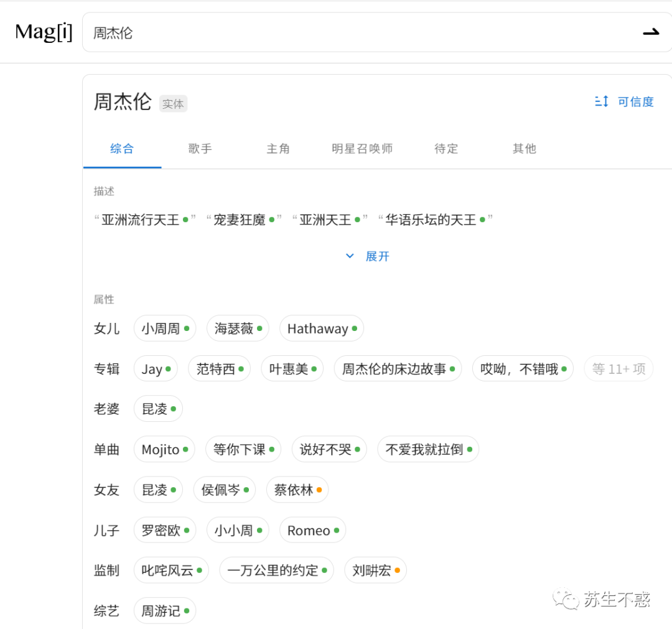The height and width of the screenshot is (629, 672).
Task: Click the 周杰伦 entity title
Action: point(123,102)
